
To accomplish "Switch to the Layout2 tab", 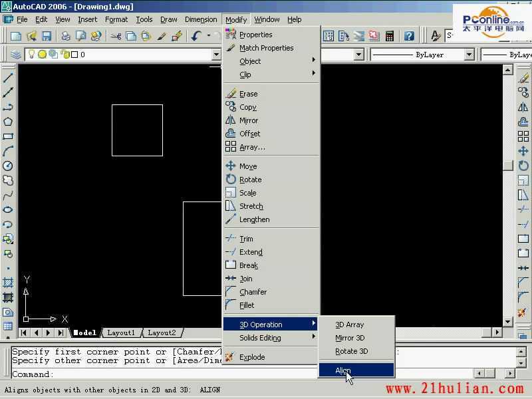I will 162,332.
